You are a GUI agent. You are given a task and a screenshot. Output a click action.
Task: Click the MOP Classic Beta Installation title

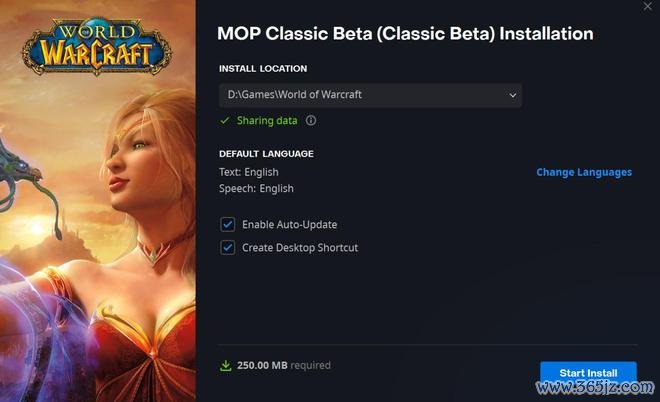[405, 34]
